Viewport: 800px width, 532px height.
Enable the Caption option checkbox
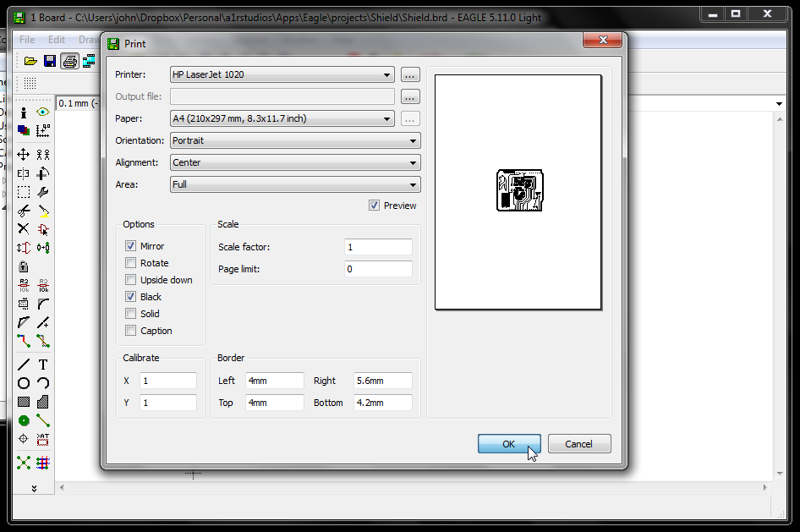pyautogui.click(x=130, y=331)
